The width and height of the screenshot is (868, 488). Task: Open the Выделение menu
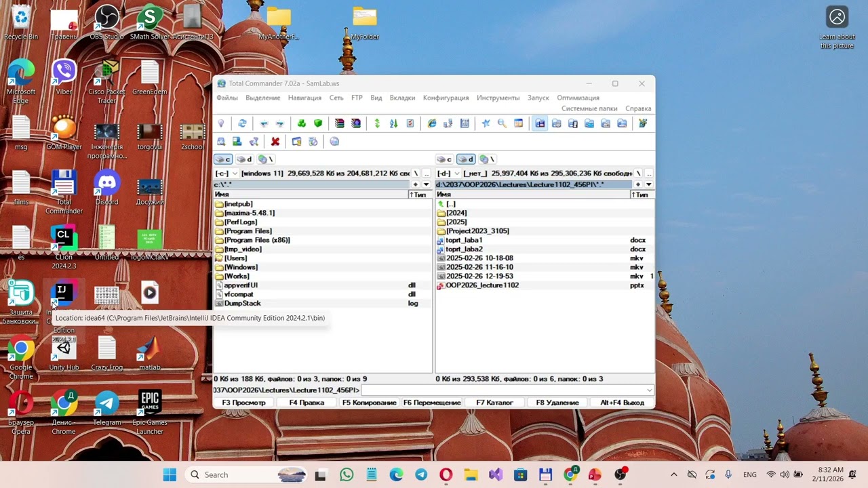(263, 98)
